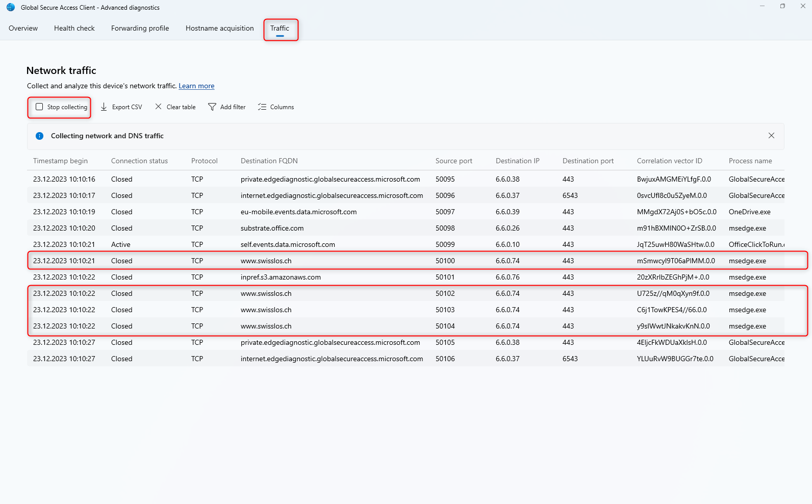Restore down the diagnostics window
Viewport: 812px width, 504px height.
point(782,6)
